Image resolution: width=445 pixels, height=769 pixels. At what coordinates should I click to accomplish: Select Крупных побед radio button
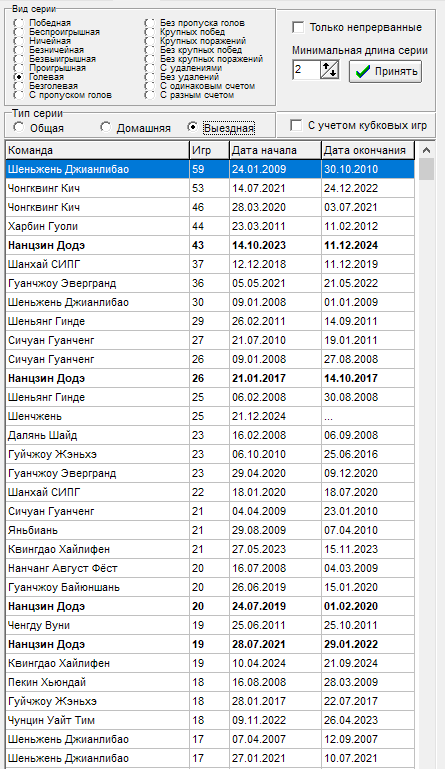coord(150,32)
